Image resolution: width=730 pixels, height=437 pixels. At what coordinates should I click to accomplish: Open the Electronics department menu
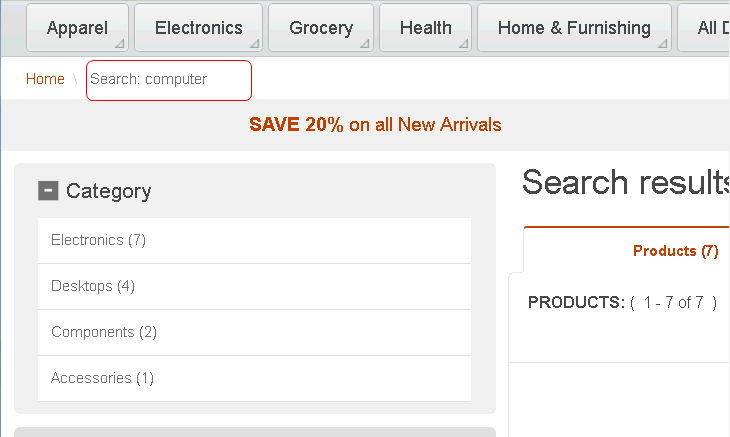[x=198, y=28]
